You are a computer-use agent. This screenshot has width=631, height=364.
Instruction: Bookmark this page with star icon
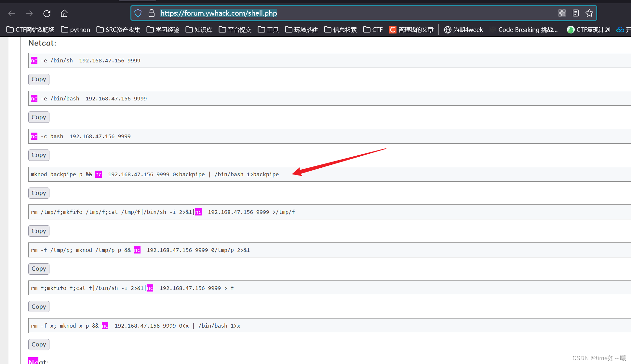pos(589,13)
